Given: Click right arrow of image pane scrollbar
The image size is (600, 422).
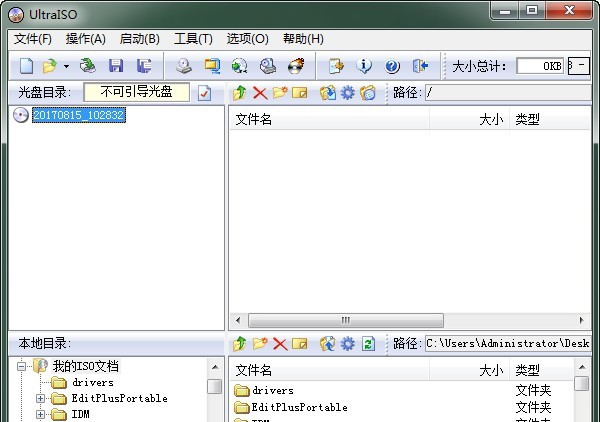Looking at the screenshot, I should tap(582, 320).
